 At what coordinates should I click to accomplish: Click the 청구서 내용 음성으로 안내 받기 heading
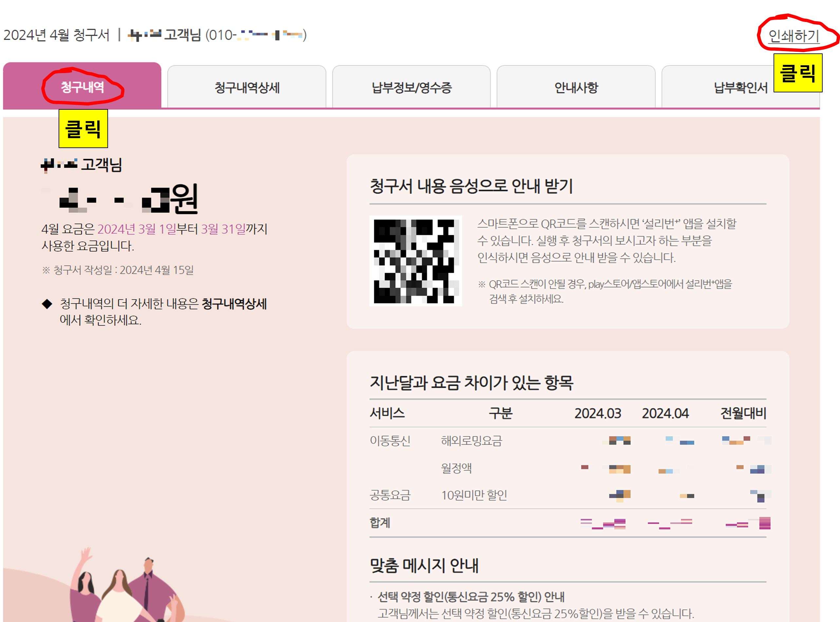[471, 186]
